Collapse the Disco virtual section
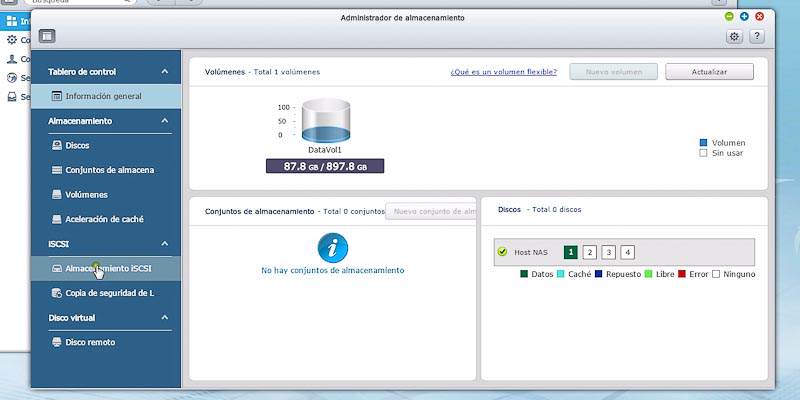The image size is (800, 400). (x=164, y=317)
